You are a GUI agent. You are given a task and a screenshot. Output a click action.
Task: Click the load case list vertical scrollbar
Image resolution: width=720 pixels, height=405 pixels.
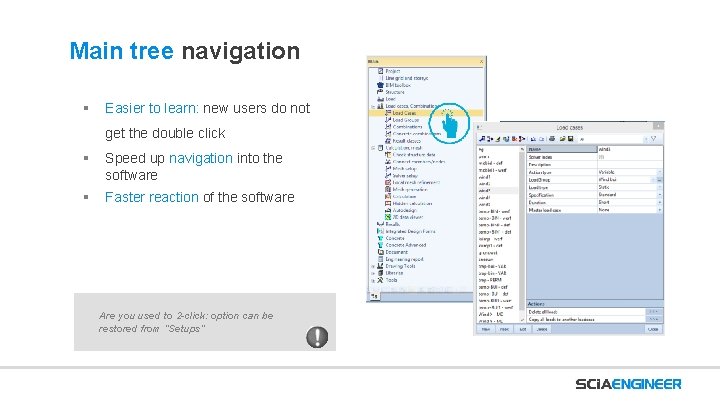pos(522,234)
